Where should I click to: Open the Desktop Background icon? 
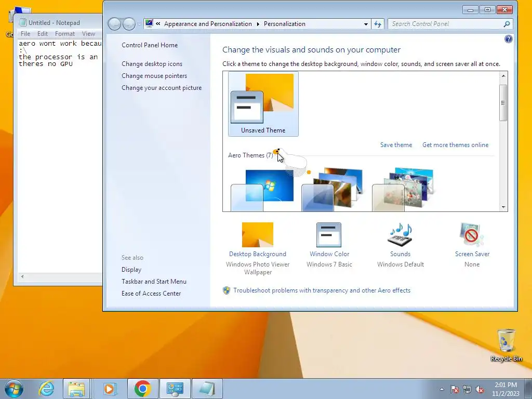(x=258, y=234)
